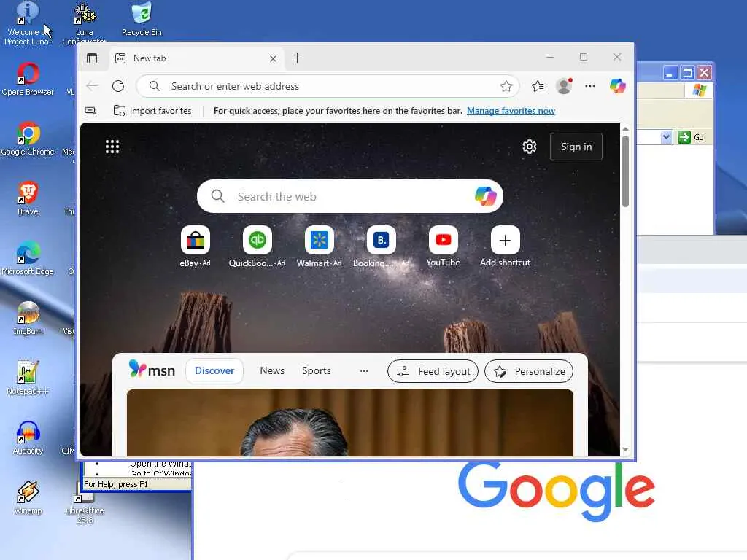The height and width of the screenshot is (560, 747).
Task: Click the news story thumbnail
Action: 349,423
